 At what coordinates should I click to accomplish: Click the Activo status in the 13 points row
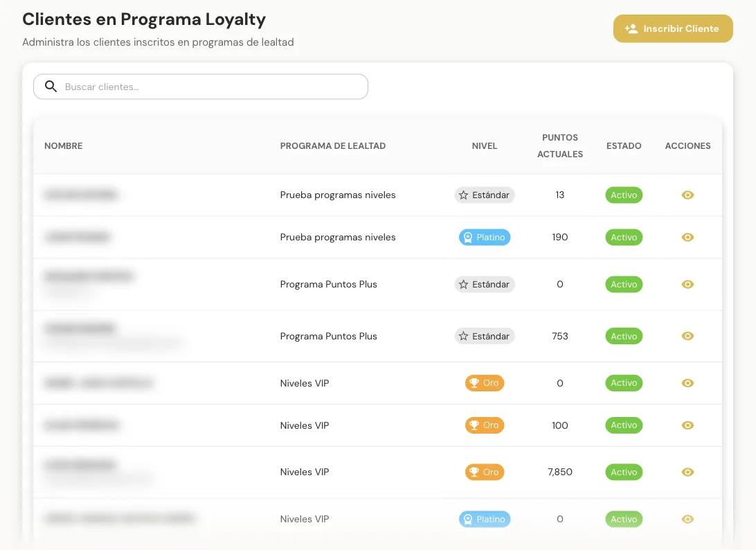pos(624,195)
